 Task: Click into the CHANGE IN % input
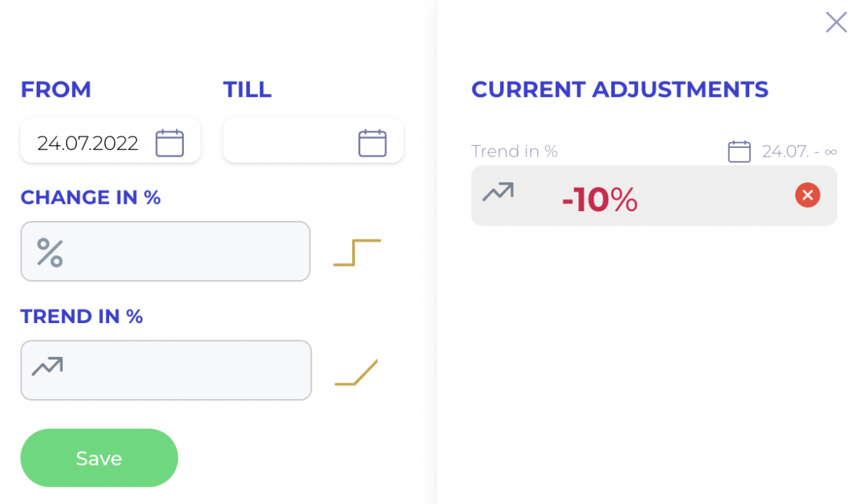(165, 251)
